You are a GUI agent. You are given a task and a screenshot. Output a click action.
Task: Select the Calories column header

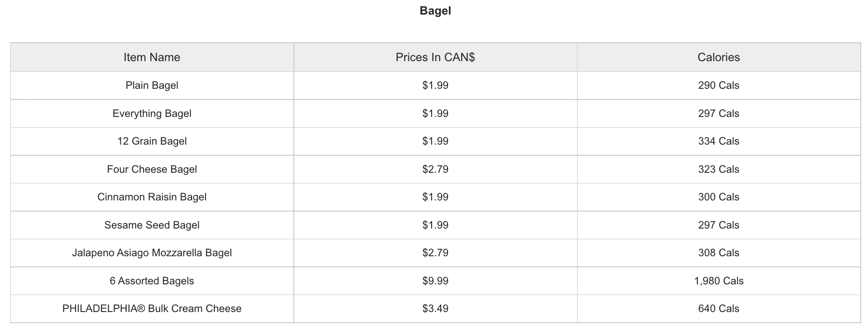pos(719,57)
